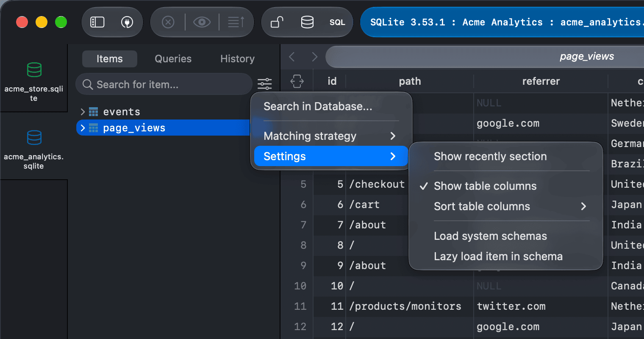The height and width of the screenshot is (339, 644).
Task: Click the filter sliders icon beside search
Action: click(x=265, y=84)
